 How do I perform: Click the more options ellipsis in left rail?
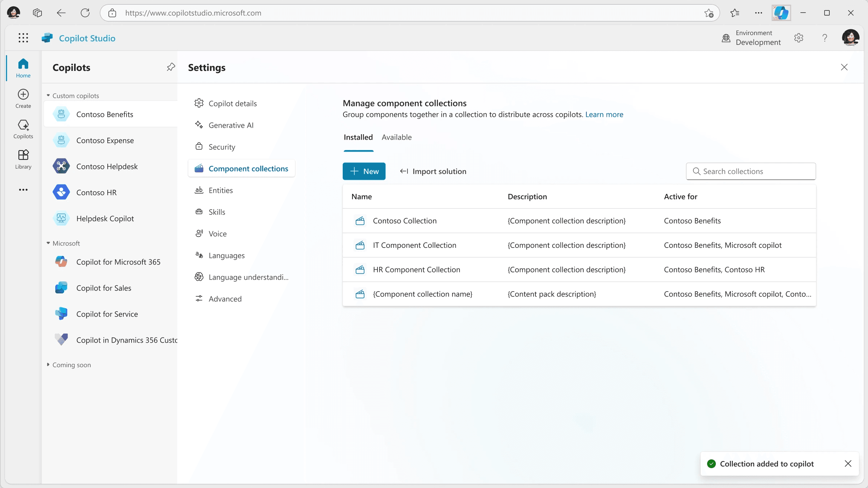pos(23,190)
